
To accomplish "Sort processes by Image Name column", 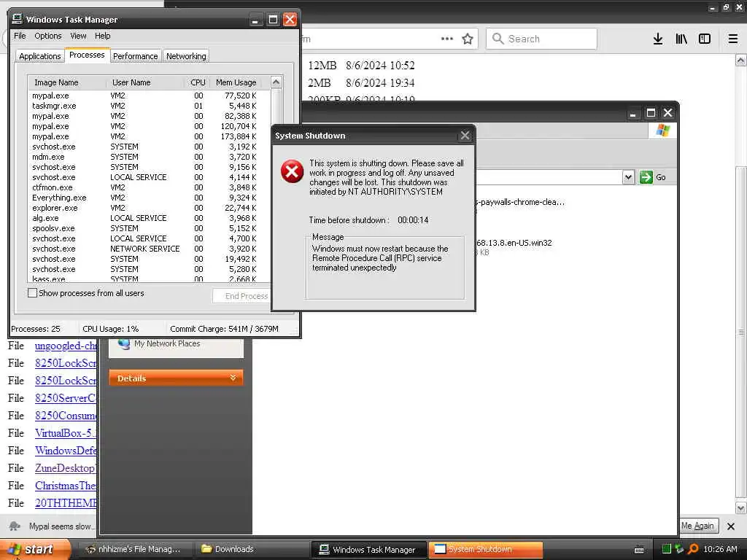I will pos(67,82).
